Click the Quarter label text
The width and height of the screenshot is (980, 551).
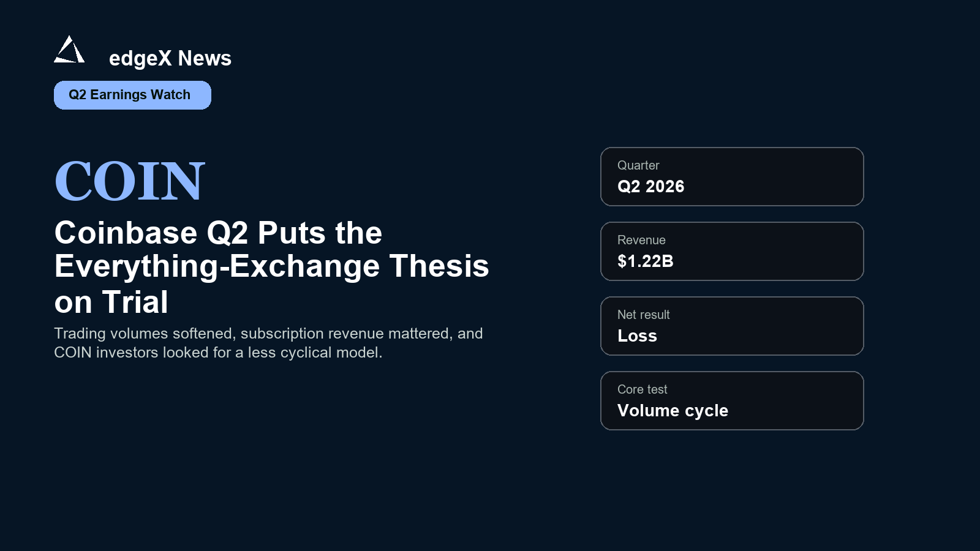click(638, 165)
